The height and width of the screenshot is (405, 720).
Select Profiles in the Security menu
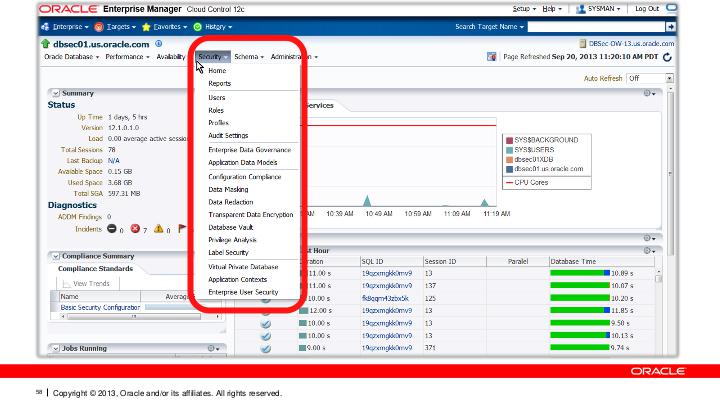tap(218, 123)
